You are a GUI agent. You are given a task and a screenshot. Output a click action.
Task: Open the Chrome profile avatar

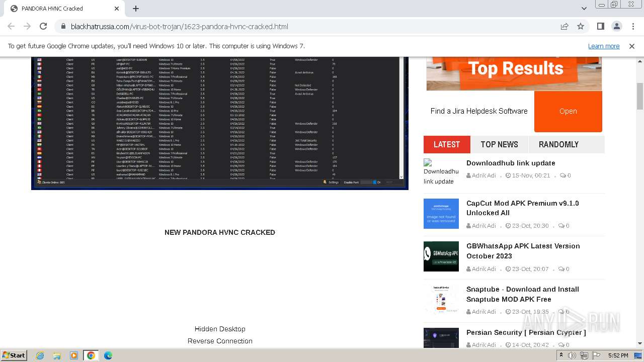(x=617, y=26)
